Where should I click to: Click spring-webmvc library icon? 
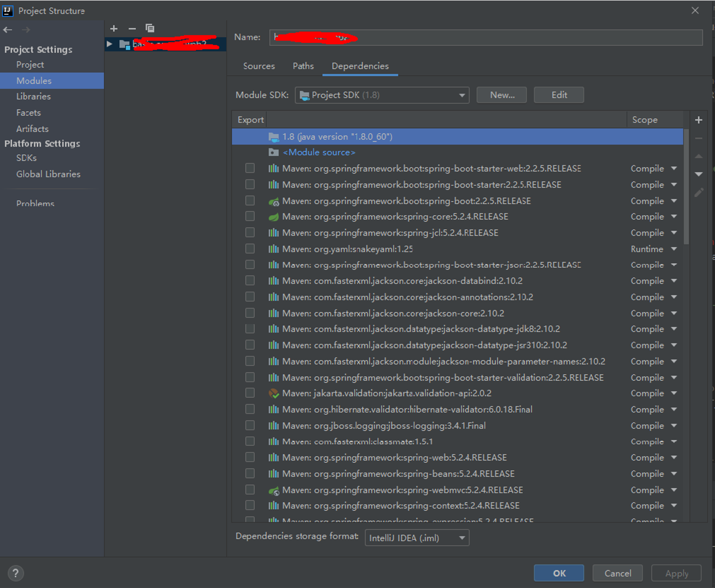click(x=273, y=490)
